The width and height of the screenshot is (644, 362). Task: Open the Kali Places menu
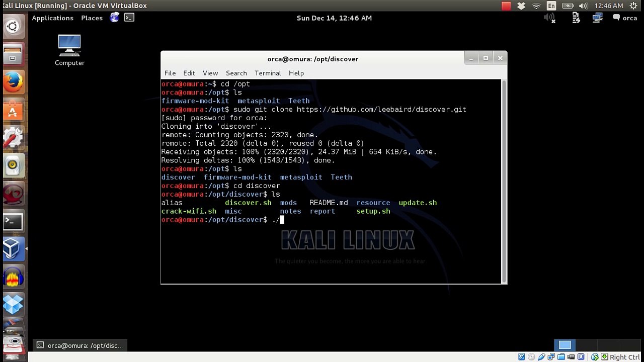coord(92,18)
